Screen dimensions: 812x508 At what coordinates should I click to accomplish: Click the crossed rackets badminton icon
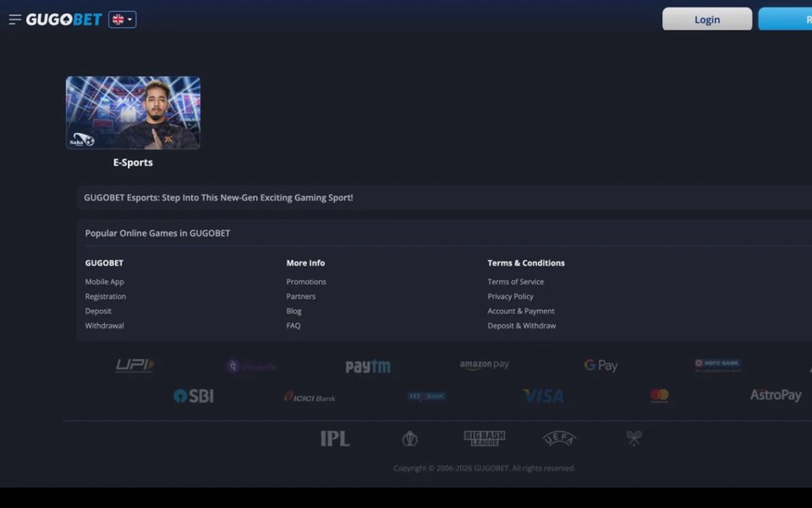click(x=634, y=438)
